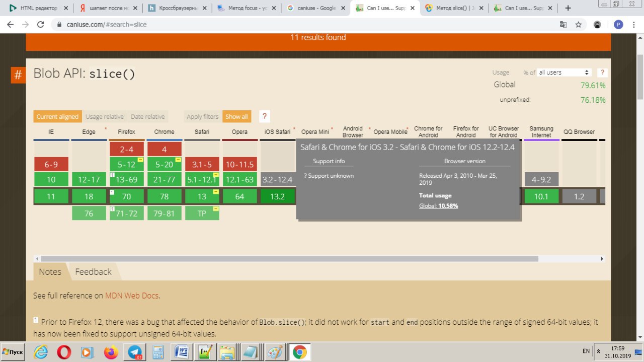Bookmark this page with the star
The height and width of the screenshot is (362, 644).
[579, 24]
